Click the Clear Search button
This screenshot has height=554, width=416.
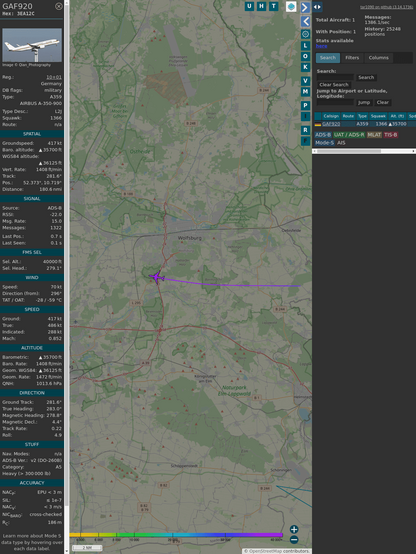(x=334, y=84)
